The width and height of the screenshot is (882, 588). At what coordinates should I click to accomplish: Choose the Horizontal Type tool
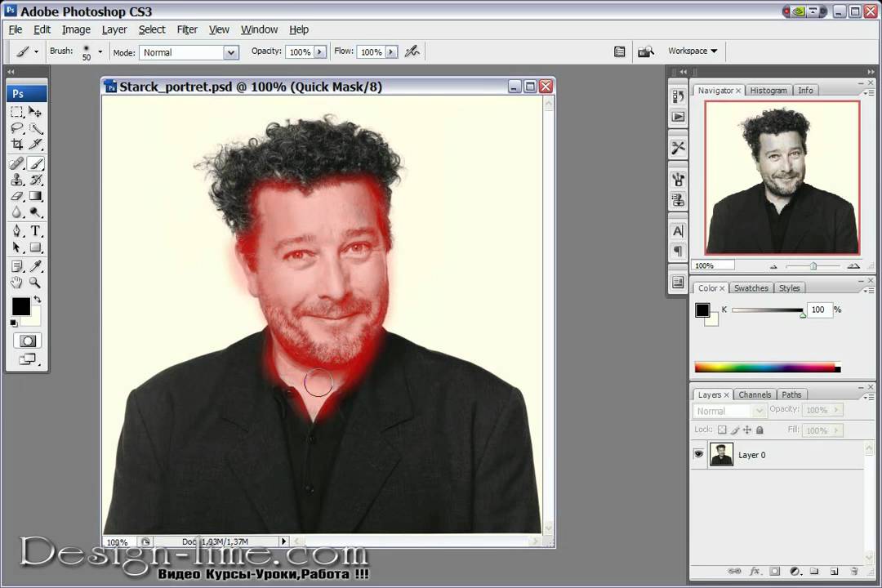[36, 231]
